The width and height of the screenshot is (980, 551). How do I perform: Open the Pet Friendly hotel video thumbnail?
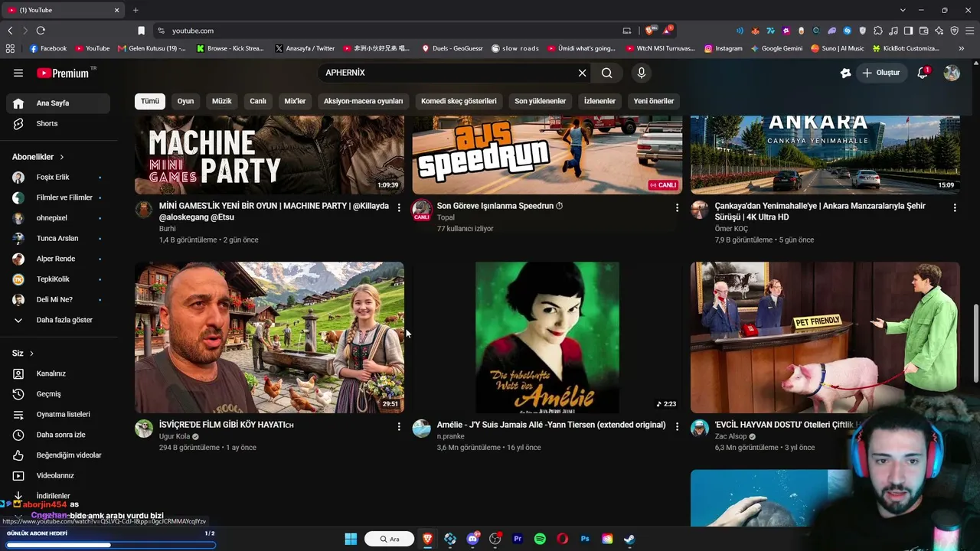(825, 337)
